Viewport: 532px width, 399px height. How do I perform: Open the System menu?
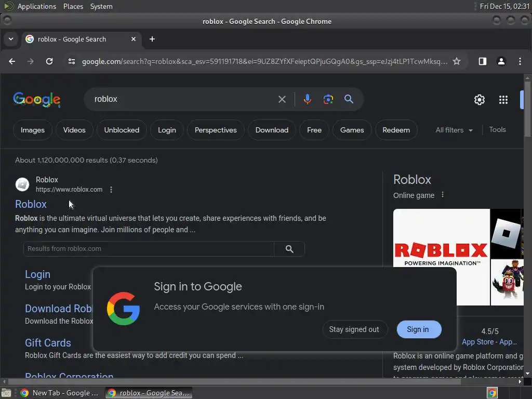pyautogui.click(x=101, y=6)
